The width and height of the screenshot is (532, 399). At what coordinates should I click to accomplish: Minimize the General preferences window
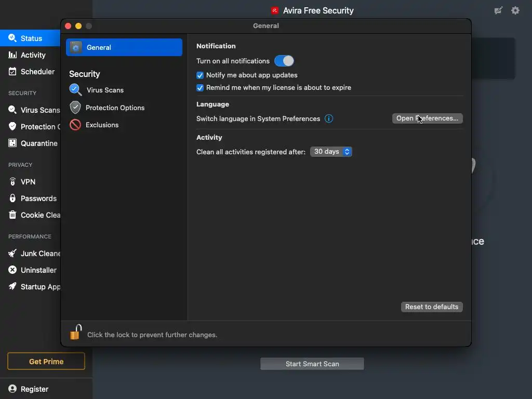point(78,26)
